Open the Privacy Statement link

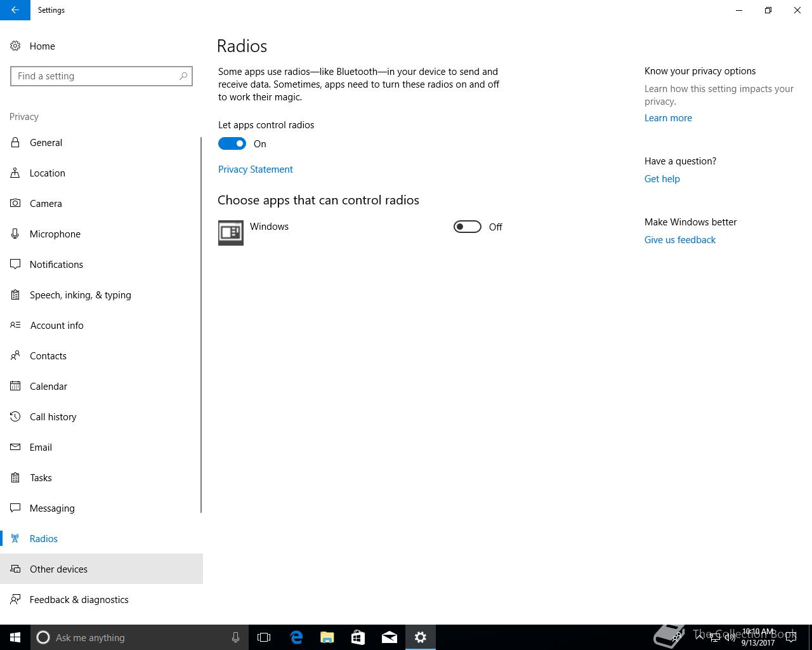[256, 169]
